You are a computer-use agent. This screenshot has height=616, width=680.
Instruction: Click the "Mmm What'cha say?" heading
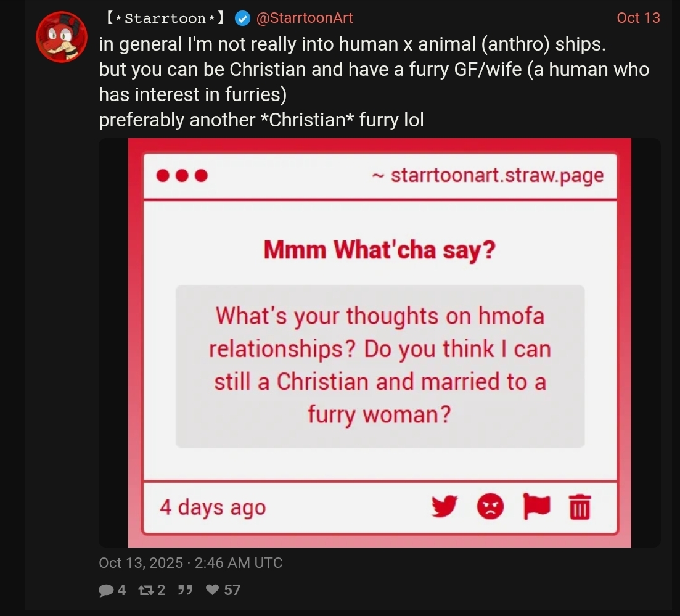(379, 250)
